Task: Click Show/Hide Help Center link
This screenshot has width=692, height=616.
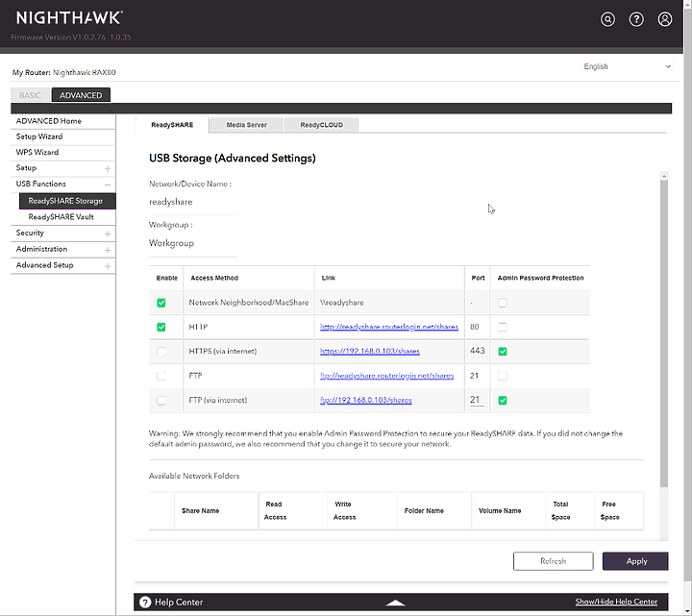Action: click(x=616, y=602)
